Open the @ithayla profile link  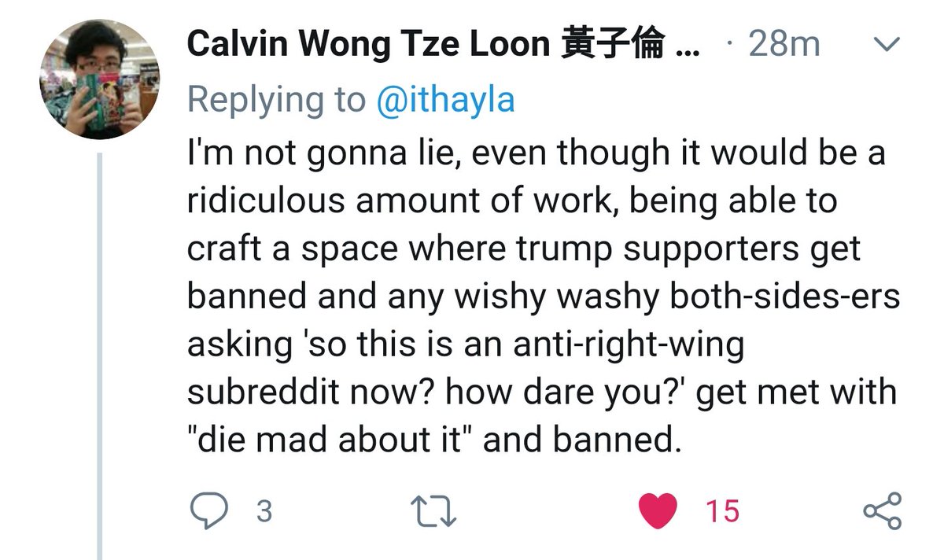[445, 100]
